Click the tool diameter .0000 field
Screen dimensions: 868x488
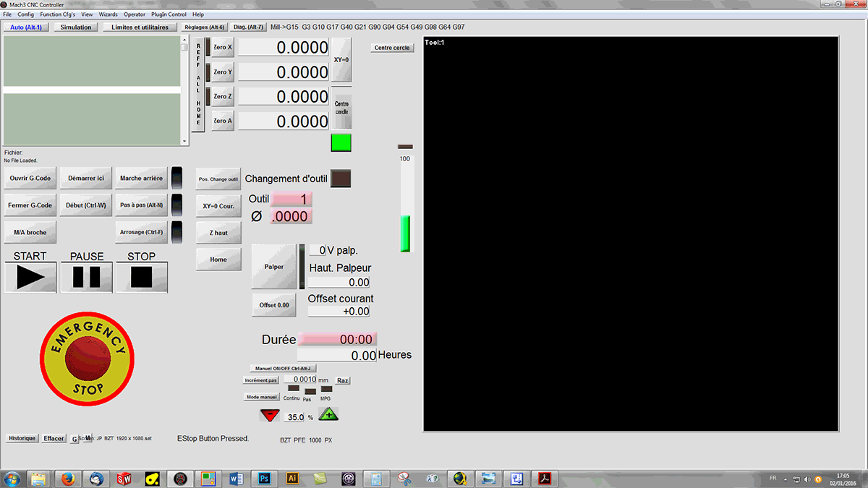click(292, 216)
